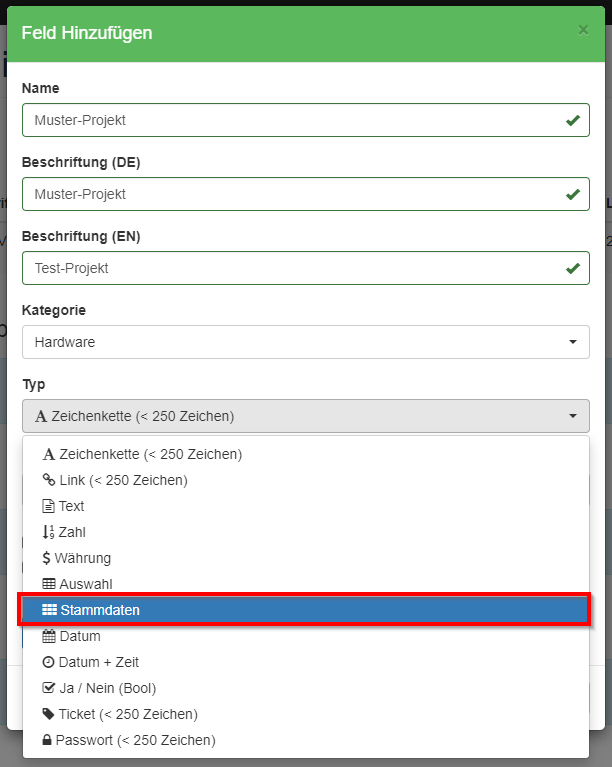Viewport: 612px width, 767px height.
Task: Click the checkbox icon of Ja / Nein
Action: (49, 688)
